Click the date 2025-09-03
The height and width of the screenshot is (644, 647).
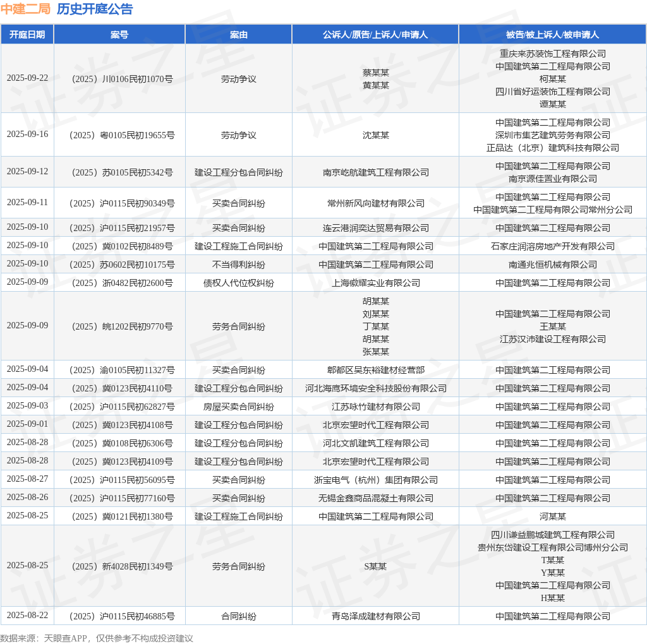[27, 406]
